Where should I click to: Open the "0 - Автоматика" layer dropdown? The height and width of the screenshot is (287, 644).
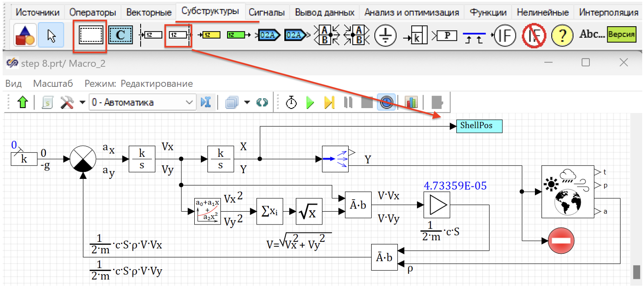[142, 103]
